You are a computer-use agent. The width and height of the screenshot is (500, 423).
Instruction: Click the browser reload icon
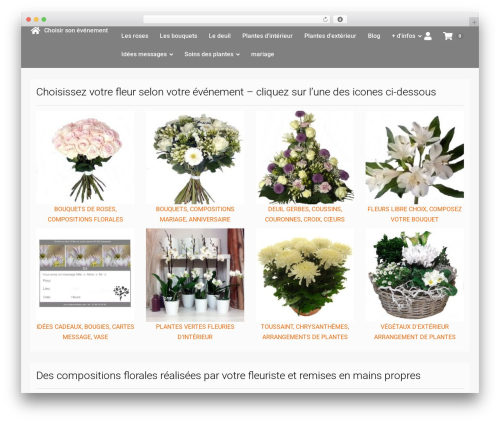(x=325, y=19)
